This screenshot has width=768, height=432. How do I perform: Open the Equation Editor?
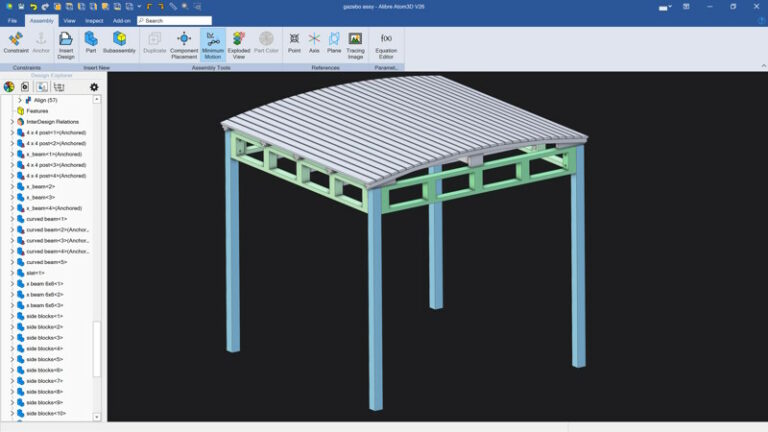click(x=386, y=45)
